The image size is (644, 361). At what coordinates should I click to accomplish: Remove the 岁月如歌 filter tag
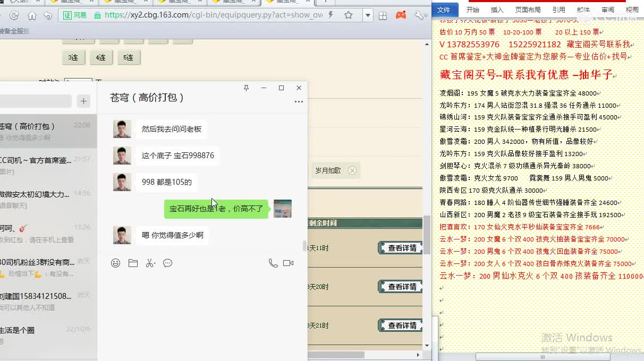tap(352, 170)
